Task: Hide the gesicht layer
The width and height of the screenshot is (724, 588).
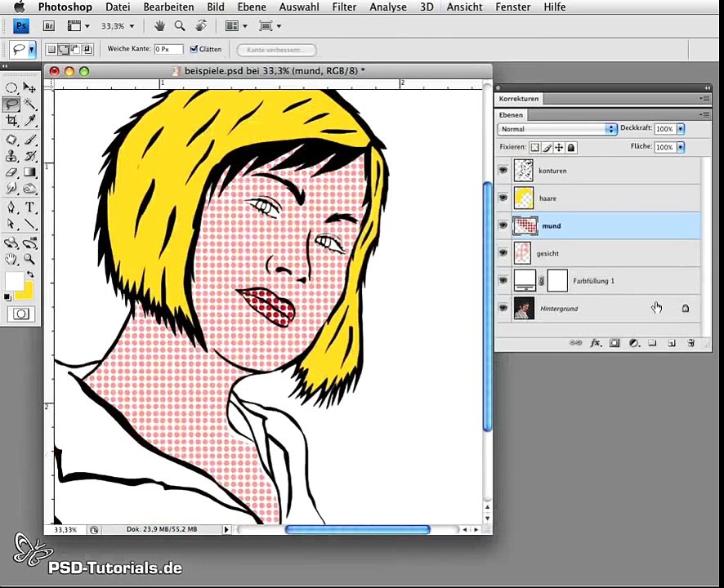Action: pos(503,253)
